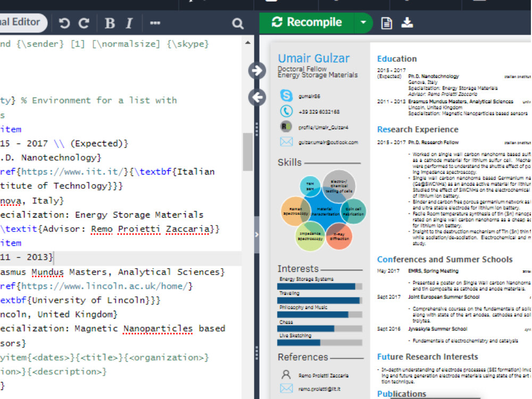Open the in-editor search magnifier
The width and height of the screenshot is (532, 399).
(x=237, y=23)
